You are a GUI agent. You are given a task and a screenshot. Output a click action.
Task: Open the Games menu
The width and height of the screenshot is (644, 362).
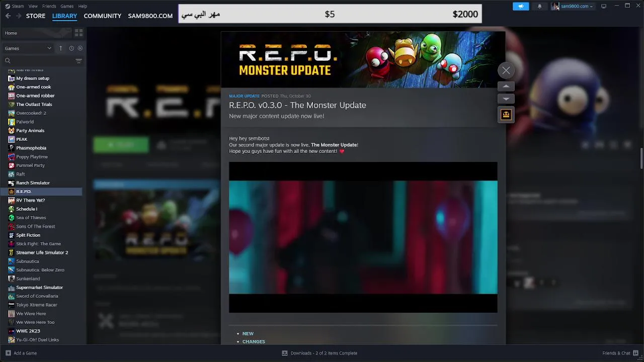click(x=67, y=6)
